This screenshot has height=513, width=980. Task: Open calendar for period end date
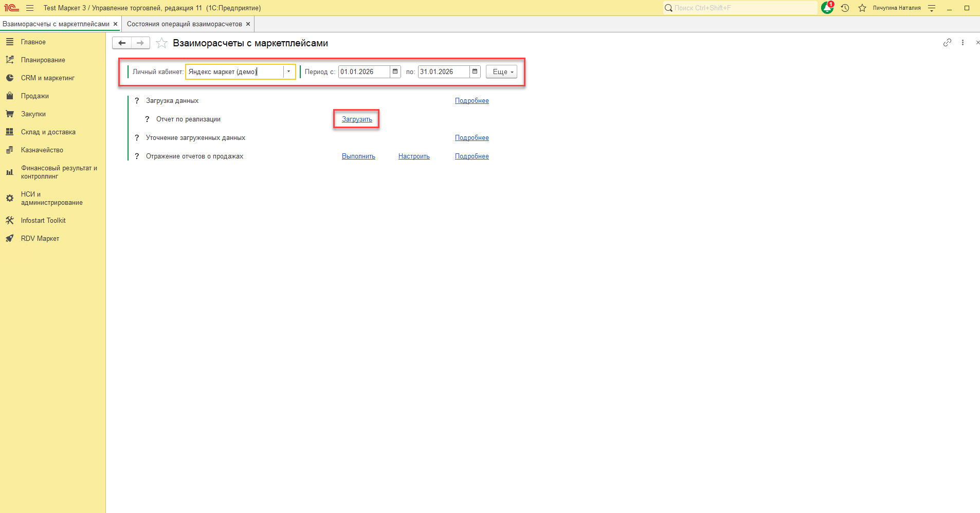pos(475,72)
